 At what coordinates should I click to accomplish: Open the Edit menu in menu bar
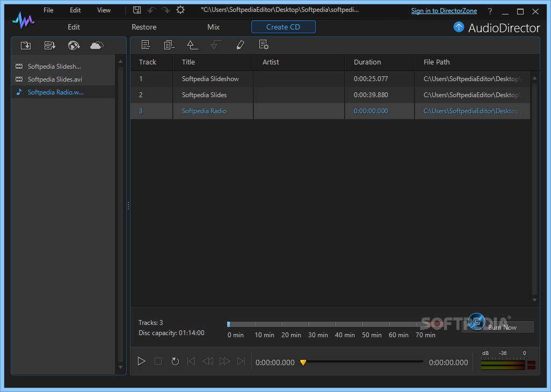pos(75,10)
